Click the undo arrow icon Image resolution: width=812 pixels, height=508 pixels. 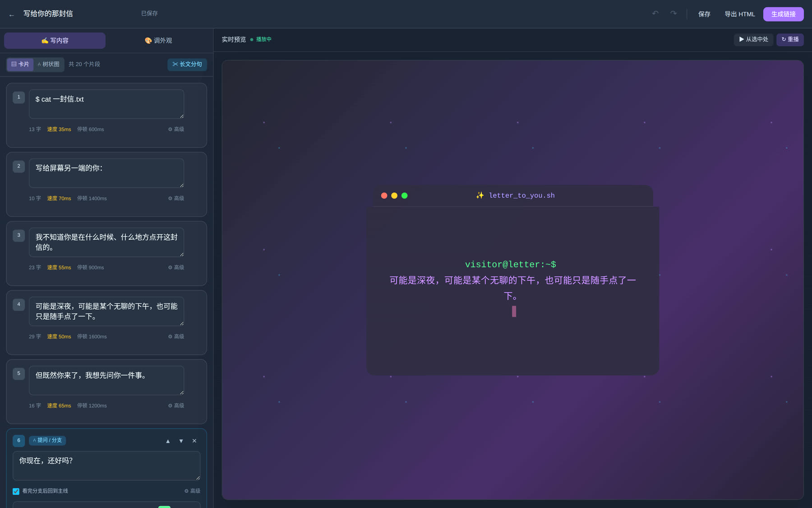655,14
